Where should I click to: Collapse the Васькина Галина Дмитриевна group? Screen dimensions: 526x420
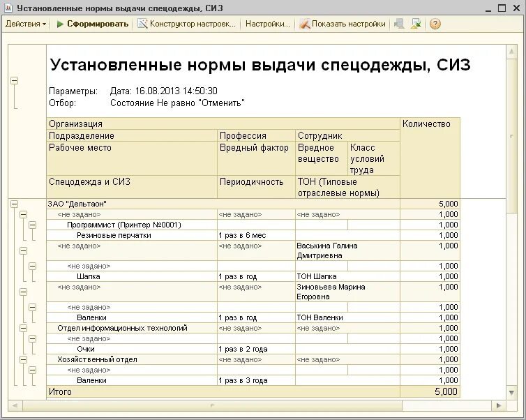pyautogui.click(x=23, y=250)
